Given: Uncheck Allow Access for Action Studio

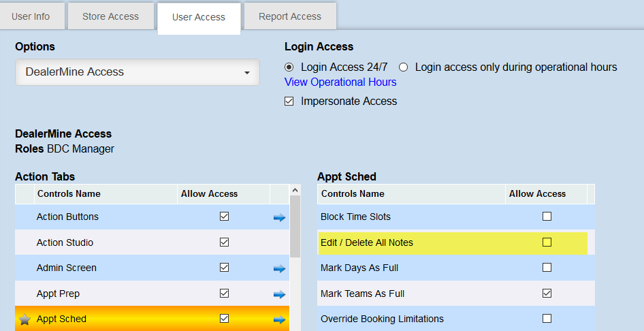Looking at the screenshot, I should [x=224, y=242].
